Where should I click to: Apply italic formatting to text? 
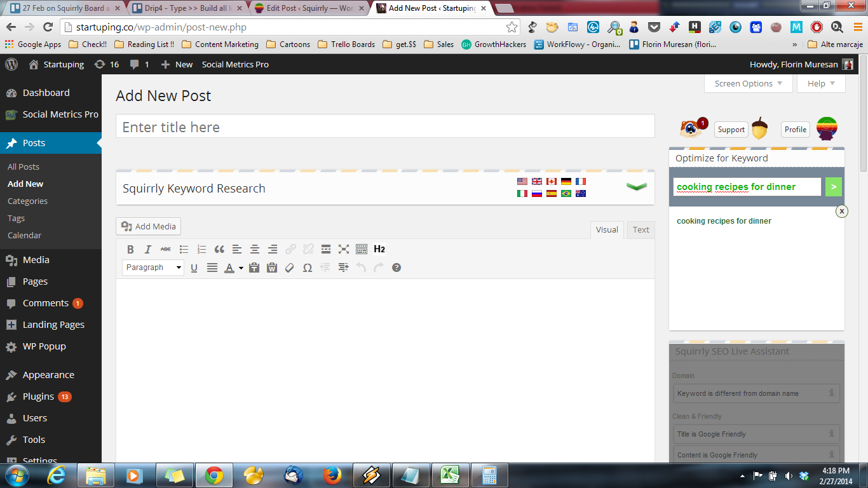click(x=148, y=249)
